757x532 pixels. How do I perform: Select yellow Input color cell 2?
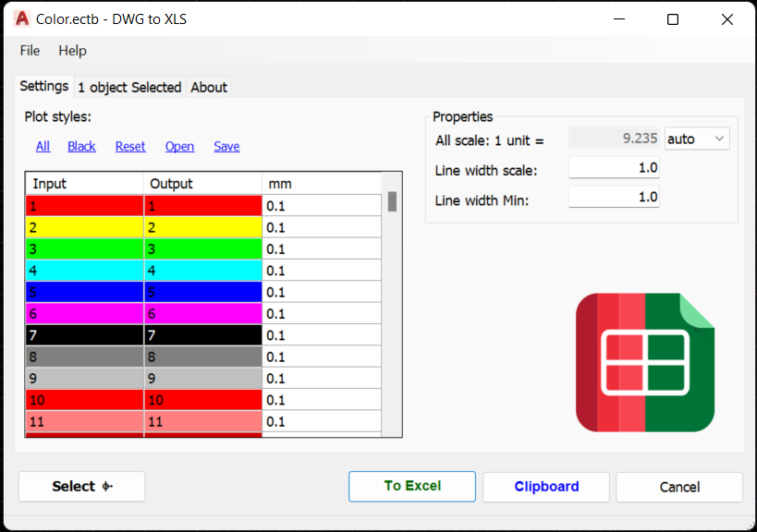pyautogui.click(x=84, y=227)
